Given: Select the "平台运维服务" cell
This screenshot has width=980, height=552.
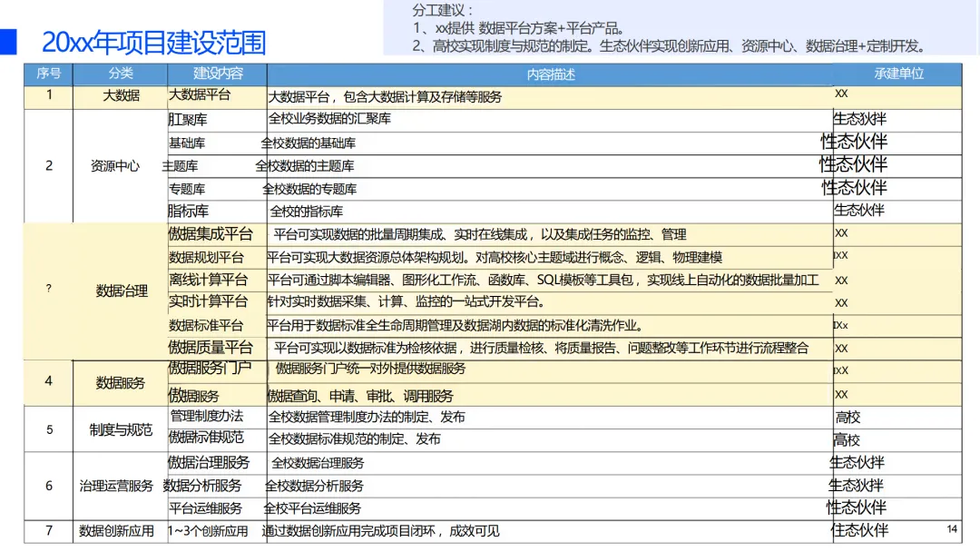Looking at the screenshot, I should click(205, 508).
